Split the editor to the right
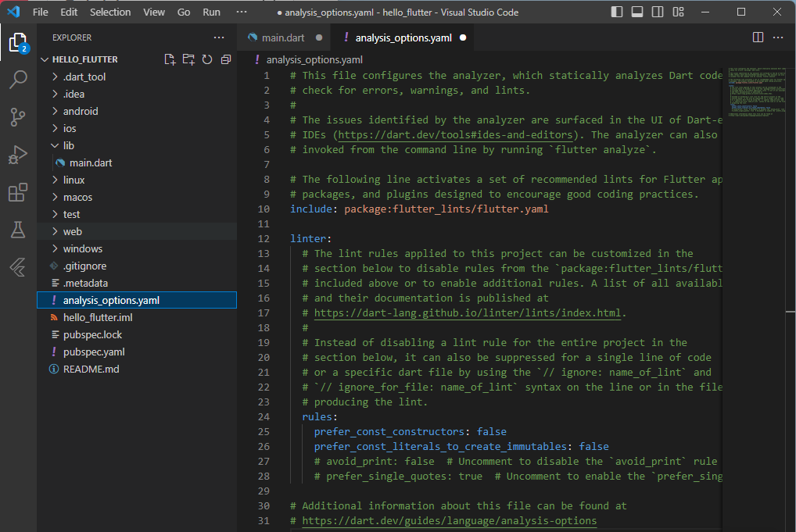Viewport: 796px width, 532px height. point(758,37)
